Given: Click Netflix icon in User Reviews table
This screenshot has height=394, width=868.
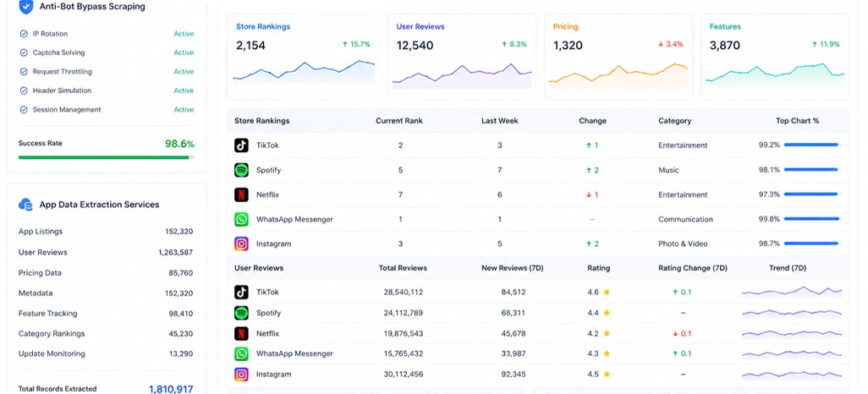Looking at the screenshot, I should (241, 333).
